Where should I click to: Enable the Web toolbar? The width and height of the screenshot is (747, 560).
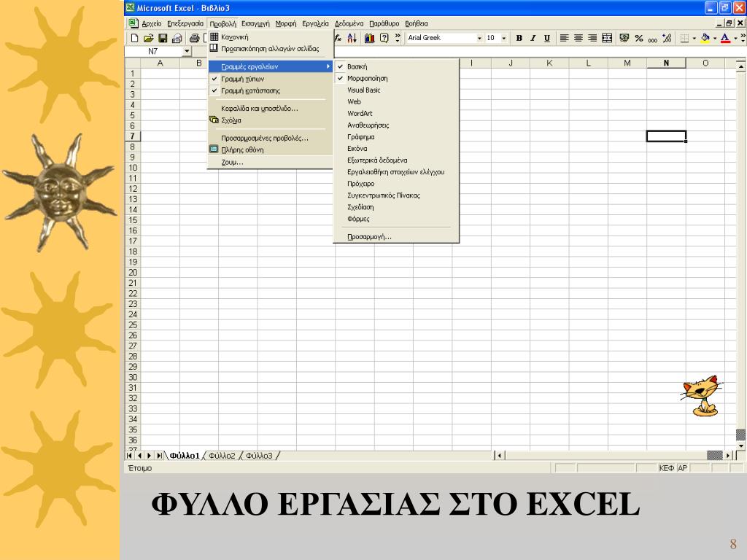click(x=396, y=101)
